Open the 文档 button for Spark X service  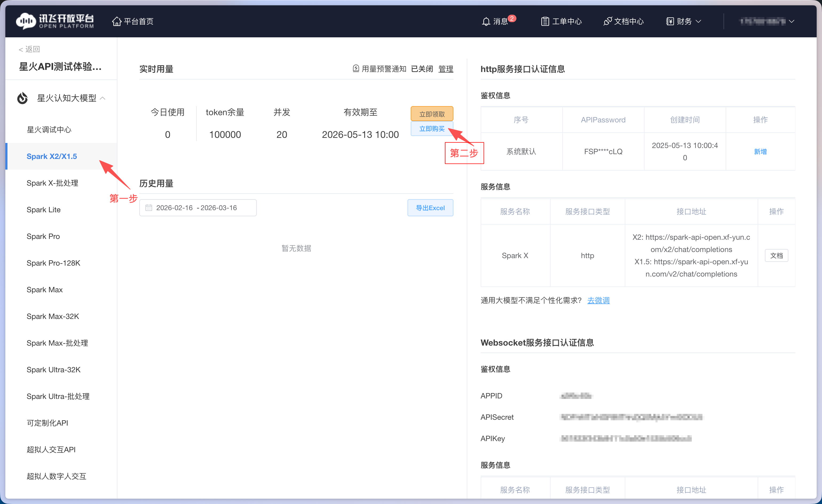[x=776, y=255]
